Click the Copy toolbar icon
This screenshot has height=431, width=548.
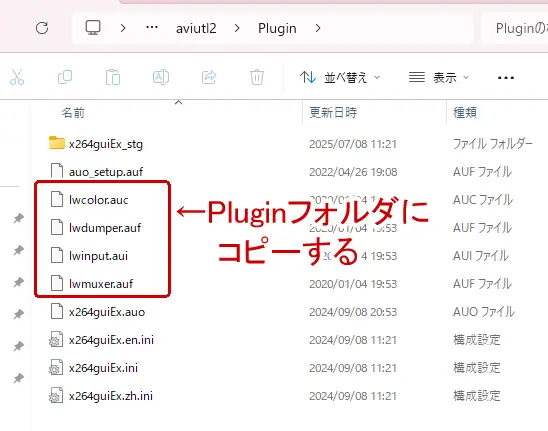(x=65, y=77)
